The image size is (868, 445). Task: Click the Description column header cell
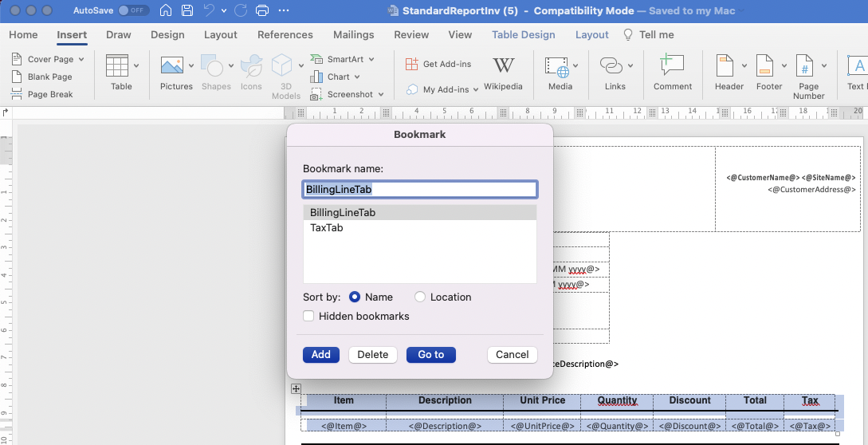click(x=445, y=400)
